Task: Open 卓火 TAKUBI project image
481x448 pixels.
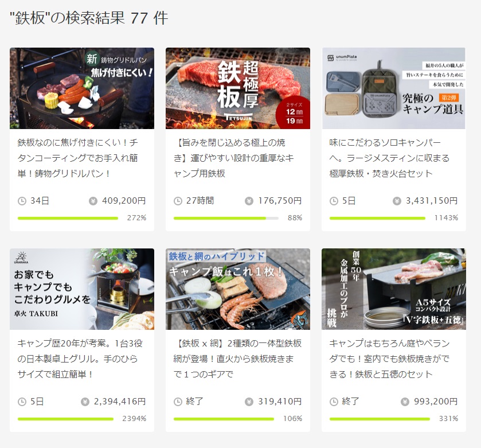Action: (82, 289)
